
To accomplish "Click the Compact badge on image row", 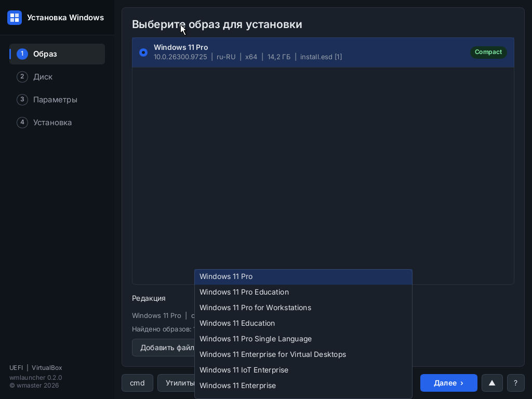I will (488, 52).
